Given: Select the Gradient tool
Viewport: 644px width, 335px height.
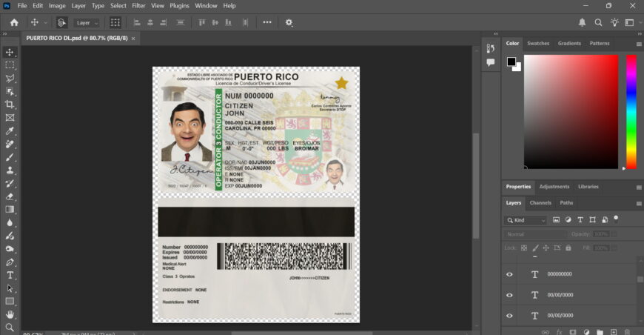Looking at the screenshot, I should (10, 210).
